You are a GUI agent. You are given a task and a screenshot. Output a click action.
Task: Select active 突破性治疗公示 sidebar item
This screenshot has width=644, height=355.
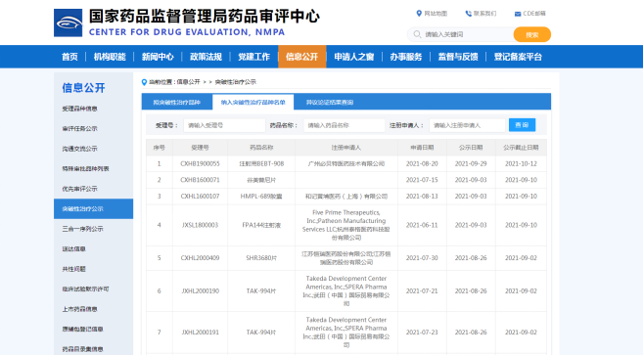(93, 209)
